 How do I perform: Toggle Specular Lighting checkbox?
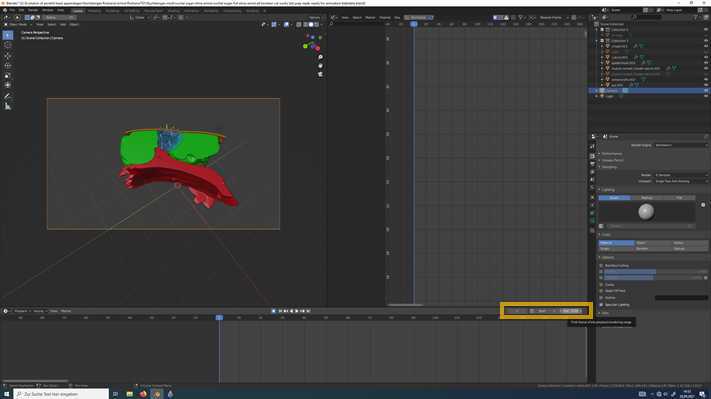601,305
